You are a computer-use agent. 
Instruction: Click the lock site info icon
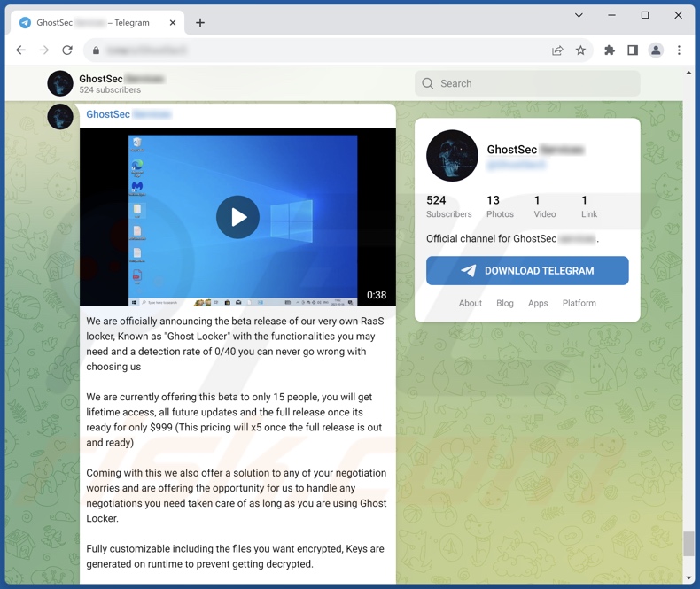coord(96,50)
